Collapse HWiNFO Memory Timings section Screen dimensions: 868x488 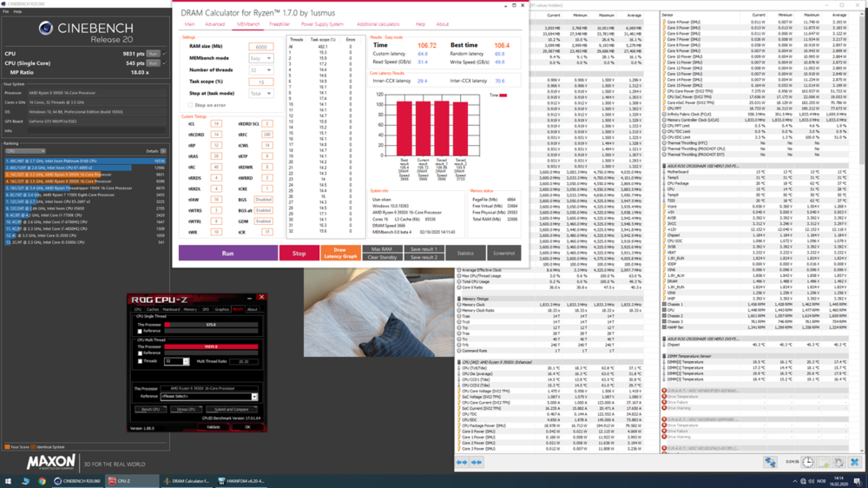[459, 299]
